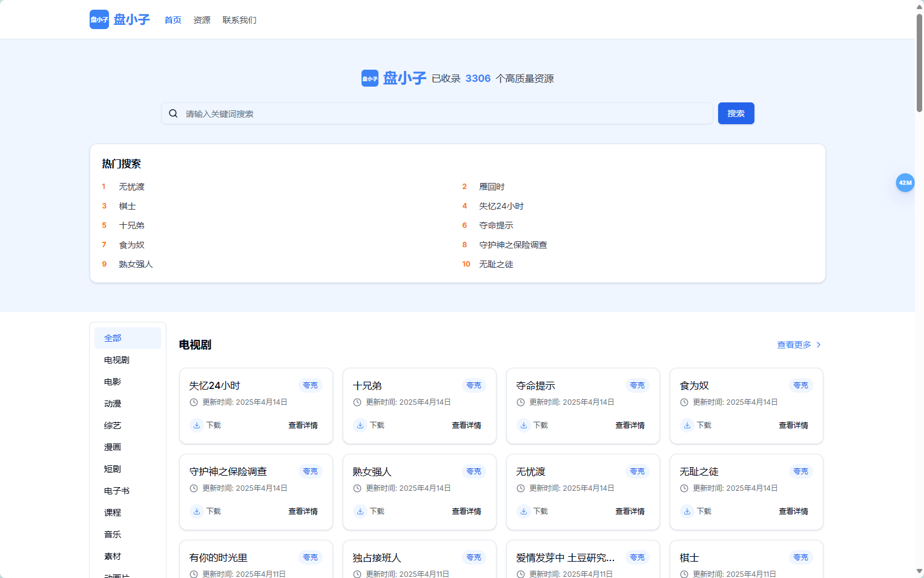
Task: Click the 夸克 tag on 独占接班人 card
Action: [x=474, y=557]
